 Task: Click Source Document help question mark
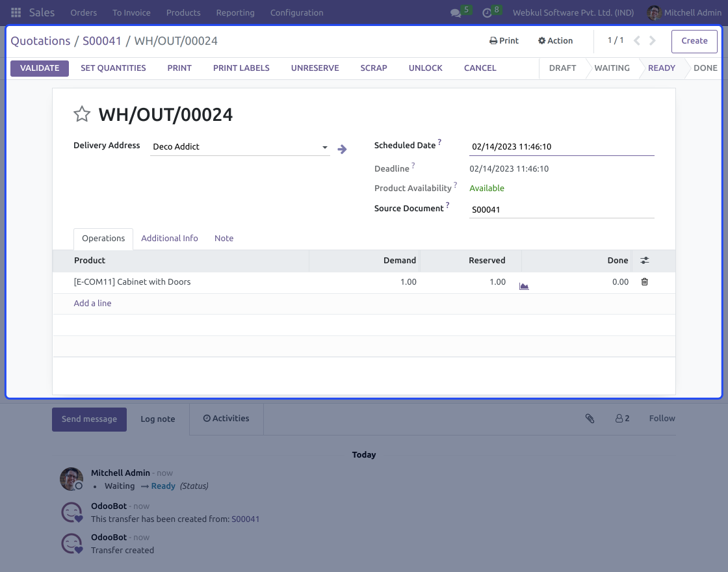click(x=447, y=205)
